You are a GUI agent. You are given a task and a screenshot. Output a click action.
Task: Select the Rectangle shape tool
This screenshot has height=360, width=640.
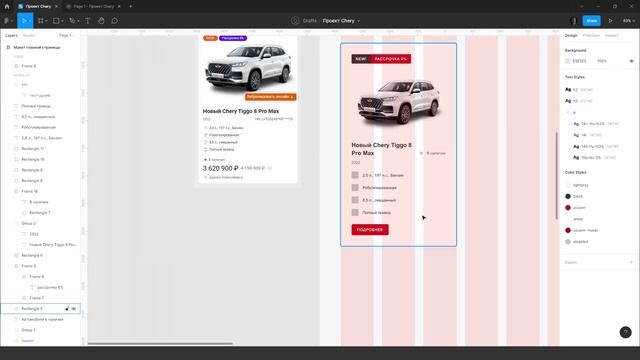coord(56,21)
